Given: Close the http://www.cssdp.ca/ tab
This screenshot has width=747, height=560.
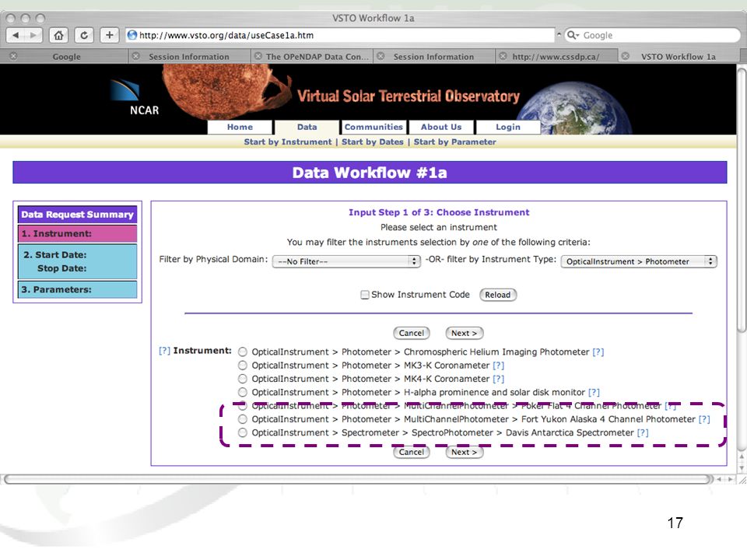Looking at the screenshot, I should point(503,56).
